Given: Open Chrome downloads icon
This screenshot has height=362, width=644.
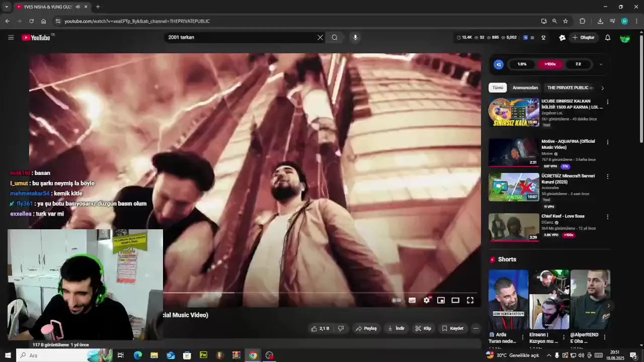Looking at the screenshot, I should 600,21.
